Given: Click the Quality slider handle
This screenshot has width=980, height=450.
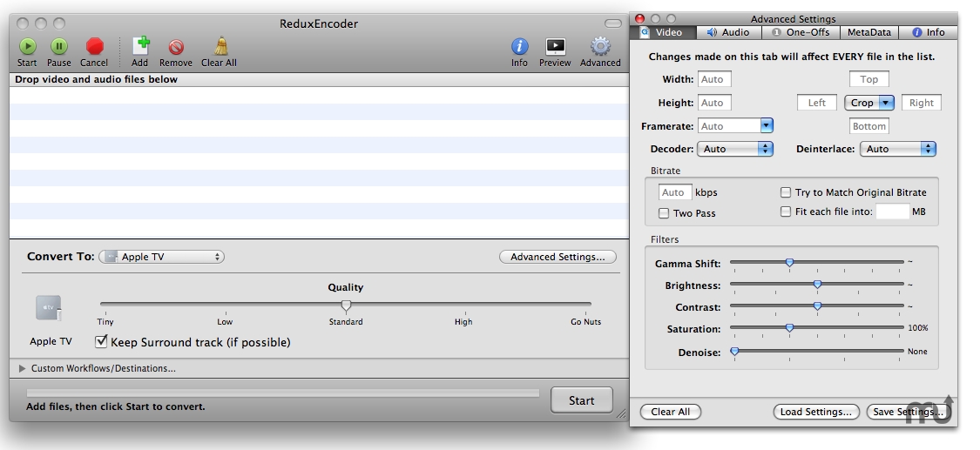Looking at the screenshot, I should [x=346, y=306].
